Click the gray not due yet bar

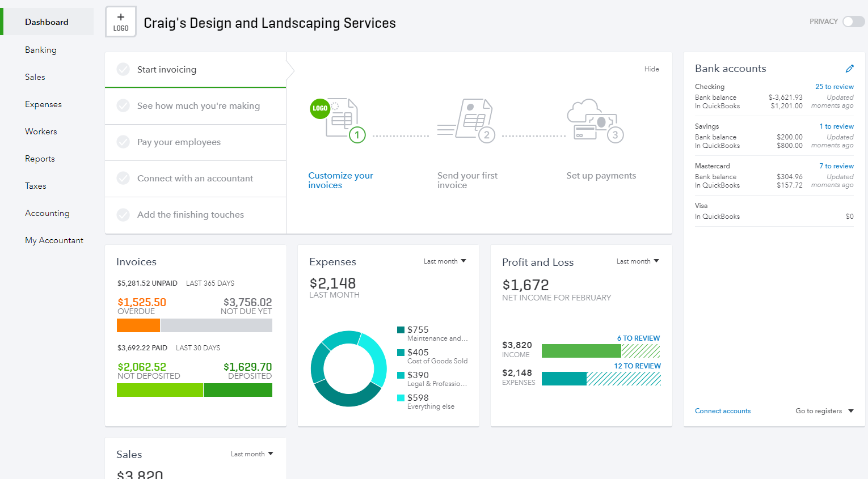point(216,325)
